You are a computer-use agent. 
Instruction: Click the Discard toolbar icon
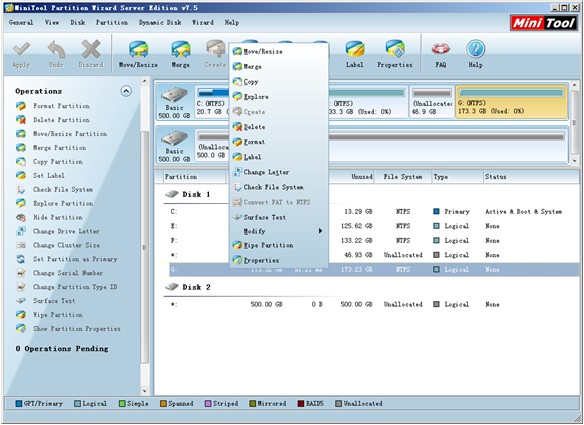click(x=91, y=55)
